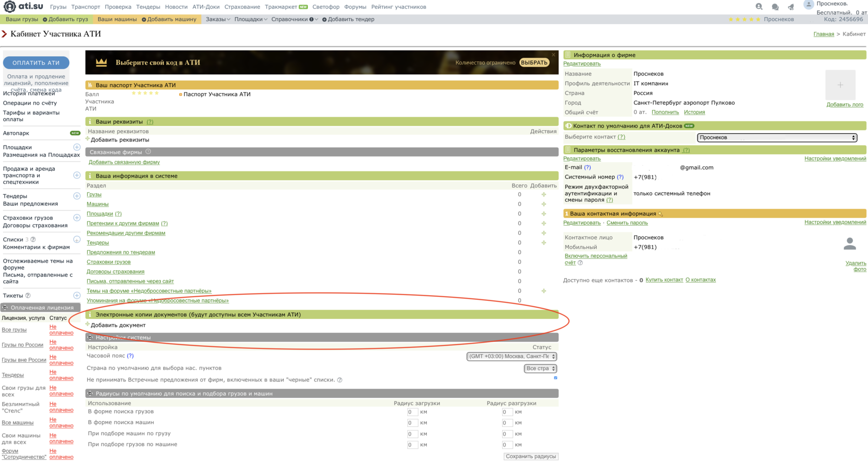This screenshot has width=868, height=463.
Task: Click Пополнить account link
Action: click(x=665, y=112)
